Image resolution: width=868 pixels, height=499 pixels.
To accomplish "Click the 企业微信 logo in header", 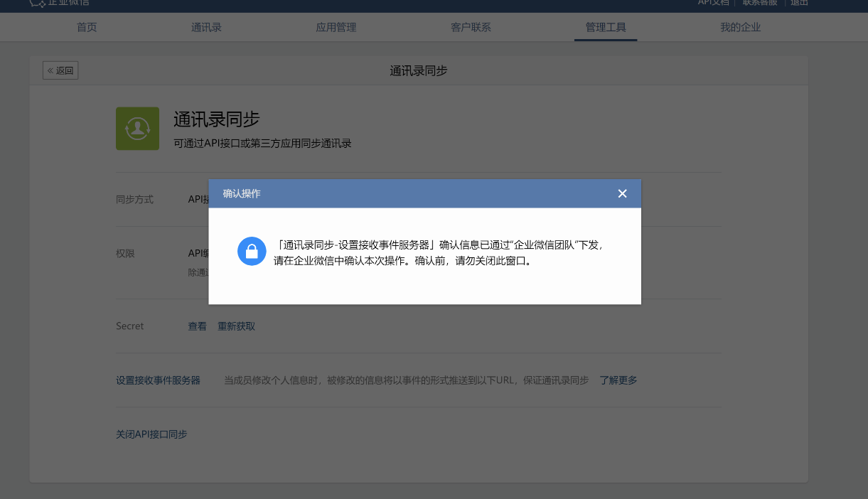I will (60, 3).
